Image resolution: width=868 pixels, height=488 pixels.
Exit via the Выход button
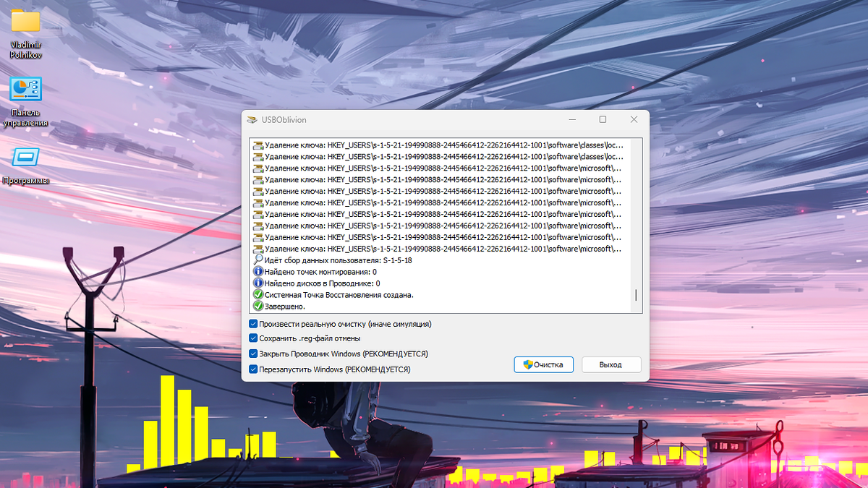point(611,364)
